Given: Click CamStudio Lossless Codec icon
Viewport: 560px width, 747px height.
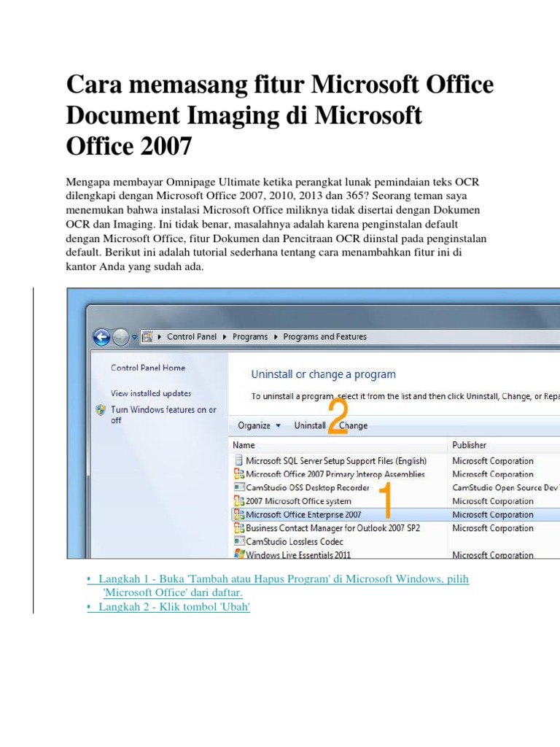Looking at the screenshot, I should (x=239, y=541).
